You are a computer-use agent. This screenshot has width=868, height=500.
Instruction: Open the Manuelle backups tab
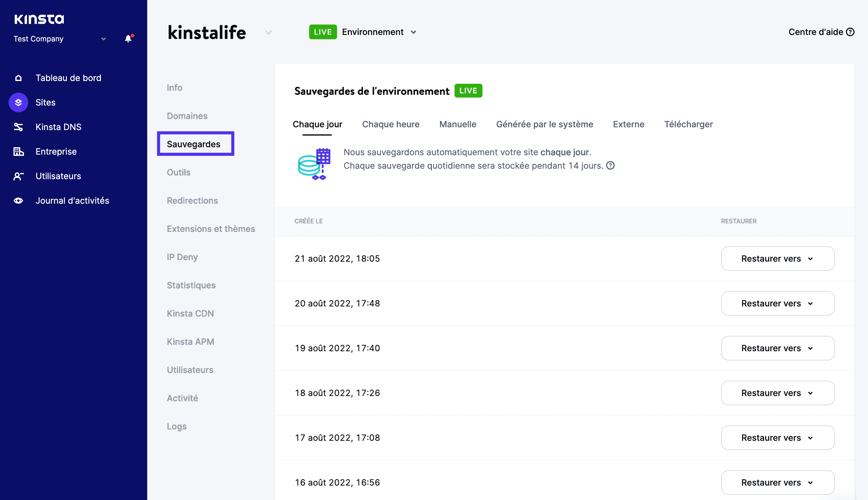click(457, 124)
